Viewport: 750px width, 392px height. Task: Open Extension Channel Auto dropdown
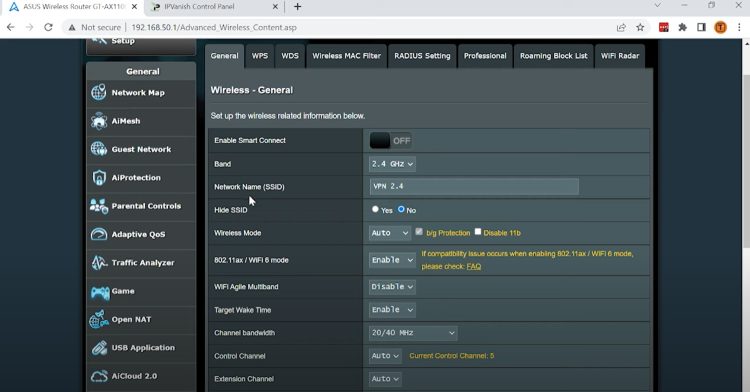[385, 379]
